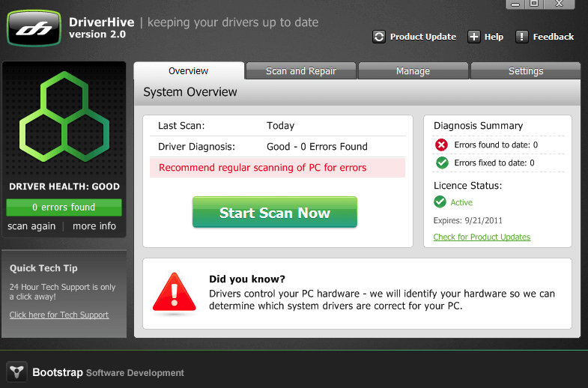588x388 pixels.
Task: Click the Feedback exclamation icon
Action: click(521, 37)
